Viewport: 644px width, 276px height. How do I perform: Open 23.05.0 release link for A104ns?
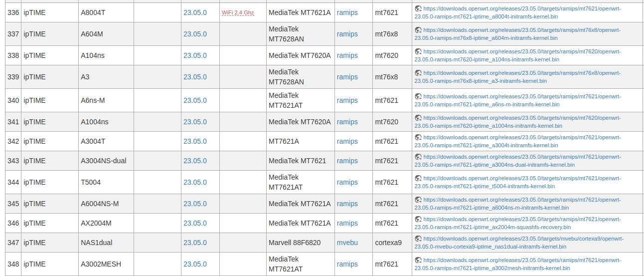pos(195,55)
